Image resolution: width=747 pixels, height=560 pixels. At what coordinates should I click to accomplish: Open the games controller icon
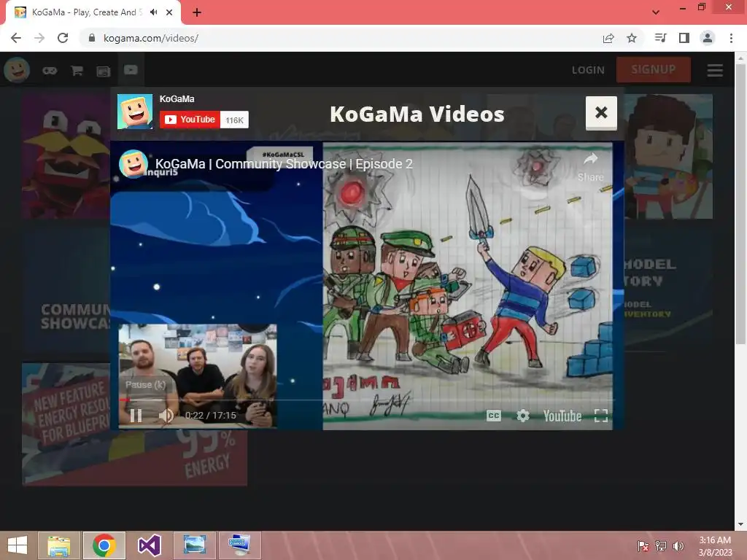pos(50,71)
